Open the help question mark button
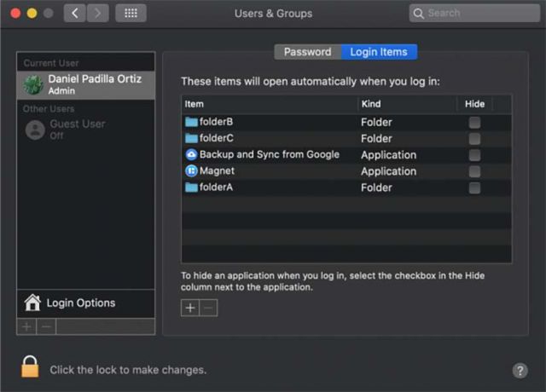 tap(520, 371)
